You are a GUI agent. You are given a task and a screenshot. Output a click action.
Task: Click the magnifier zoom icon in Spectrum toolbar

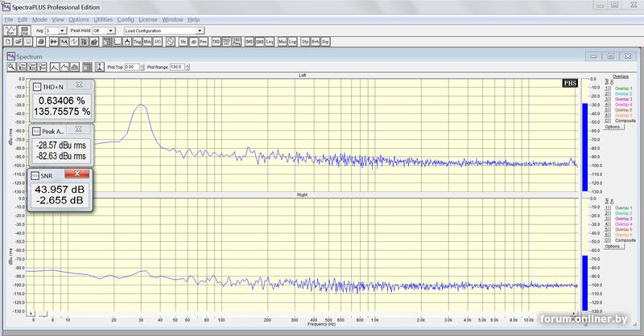click(x=11, y=67)
